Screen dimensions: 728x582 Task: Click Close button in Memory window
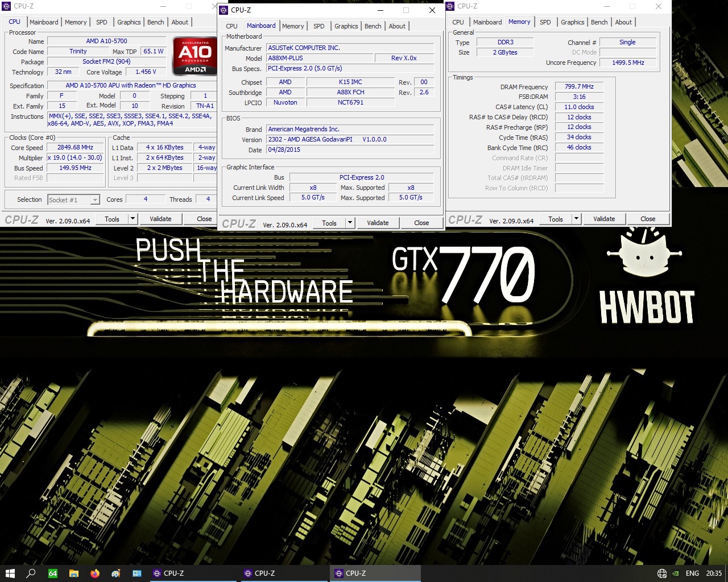(x=648, y=219)
